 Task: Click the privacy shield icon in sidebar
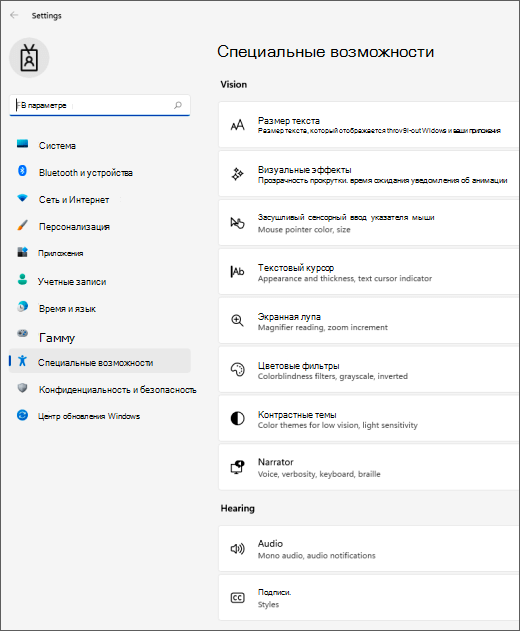(23, 388)
